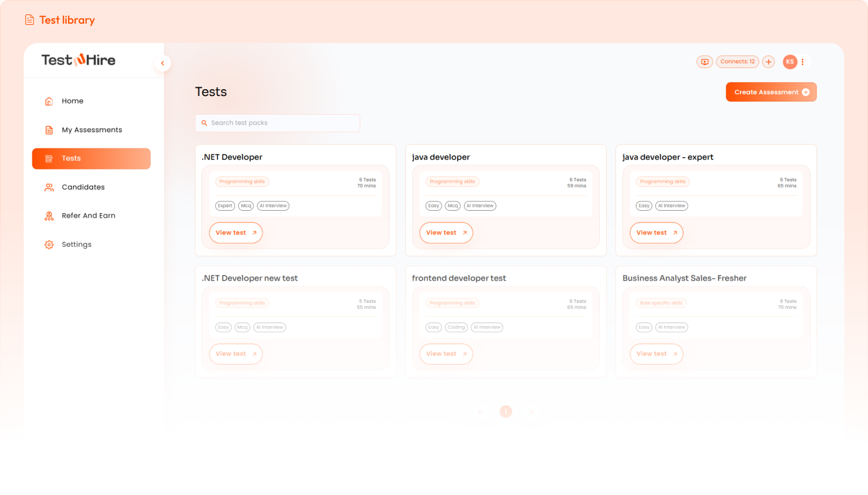The width and height of the screenshot is (868, 495).
Task: Open the three-dot user menu
Action: [x=803, y=62]
